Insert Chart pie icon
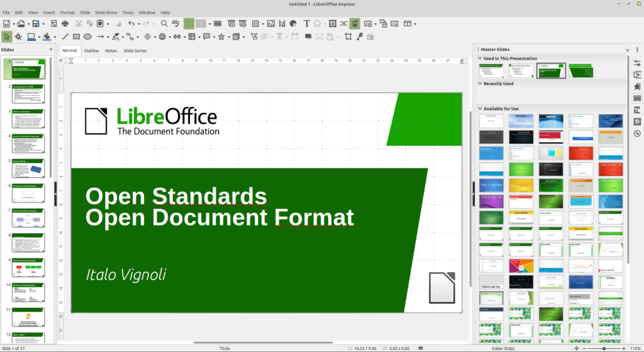644x352 pixels. click(x=293, y=24)
